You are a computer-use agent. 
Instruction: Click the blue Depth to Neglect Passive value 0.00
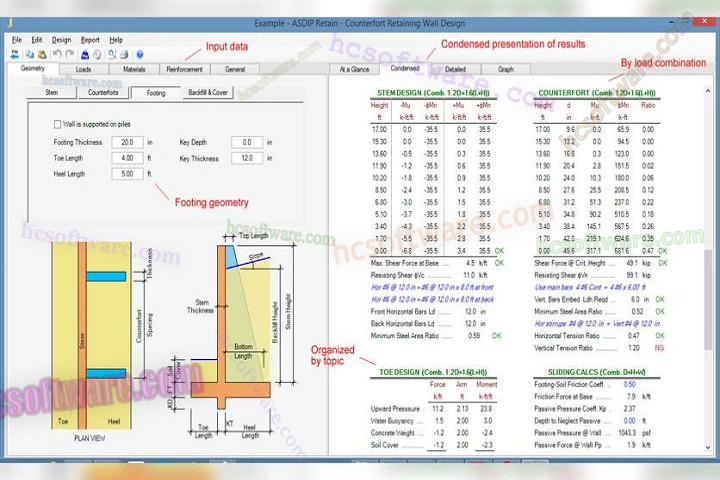point(630,421)
